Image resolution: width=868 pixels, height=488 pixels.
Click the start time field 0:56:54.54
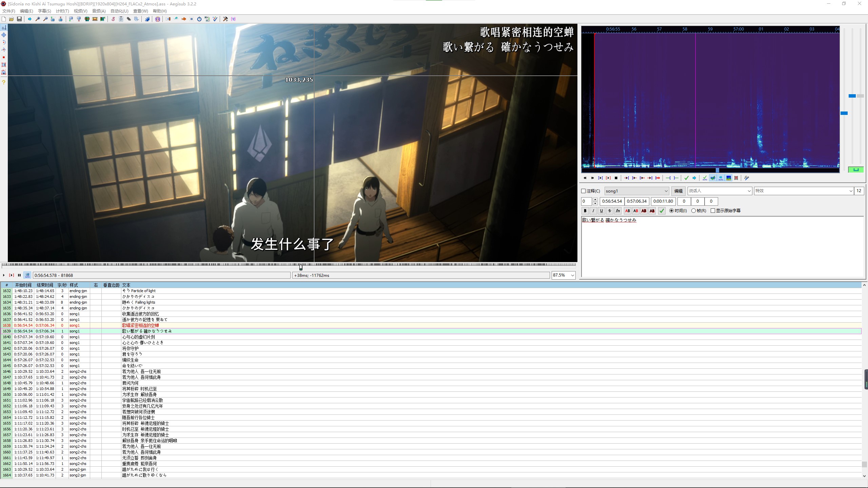click(x=612, y=201)
